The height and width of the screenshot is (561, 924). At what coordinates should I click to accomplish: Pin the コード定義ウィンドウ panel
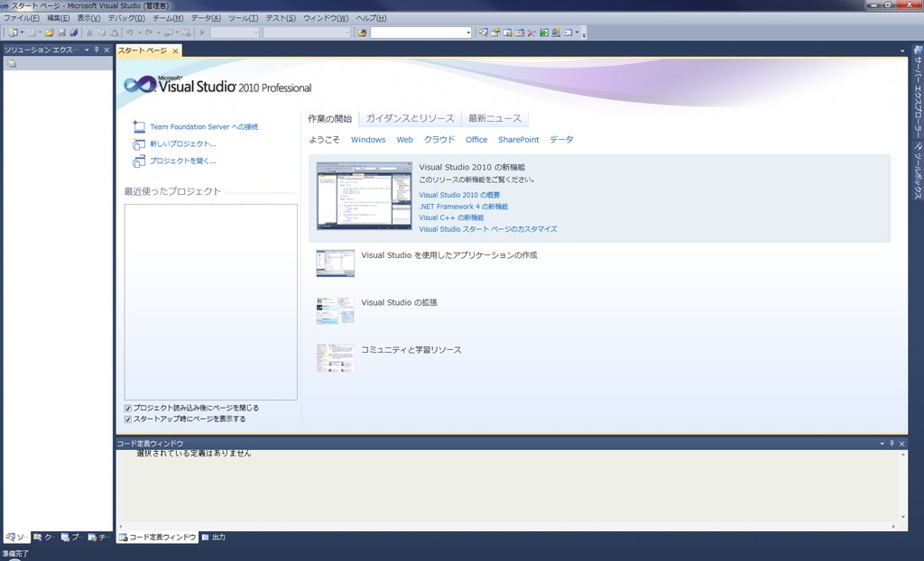click(892, 444)
